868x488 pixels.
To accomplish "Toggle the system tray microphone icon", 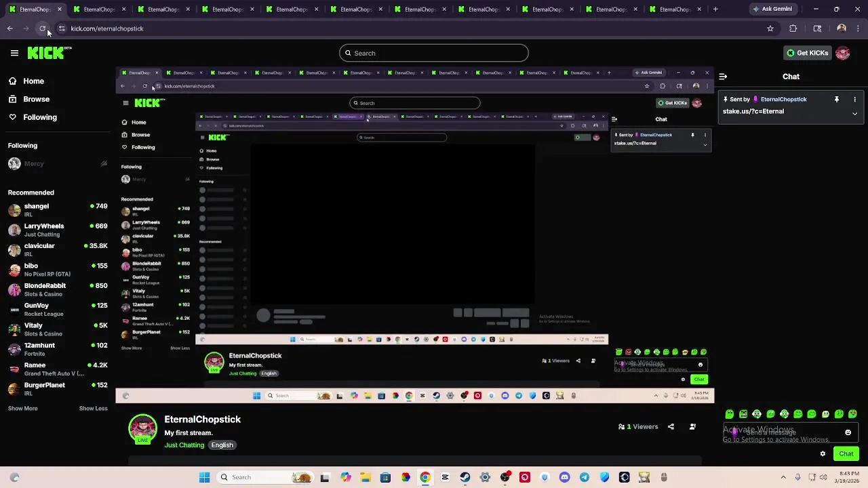I will (797, 477).
